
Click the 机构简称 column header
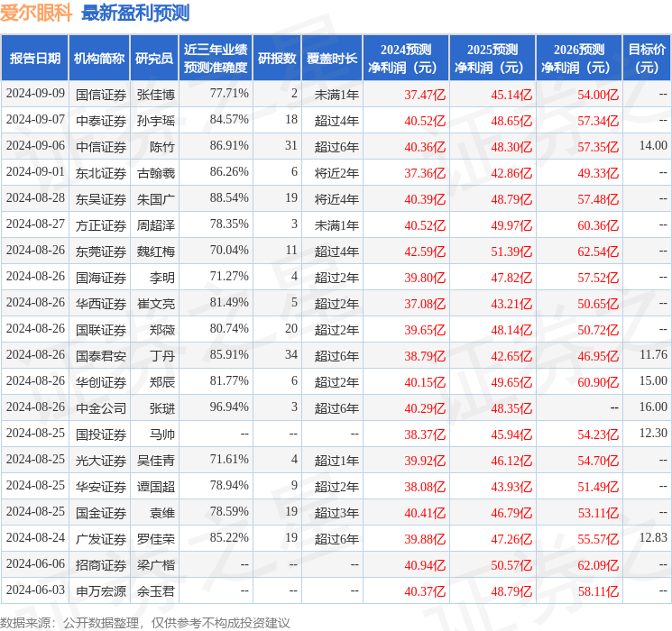click(99, 59)
